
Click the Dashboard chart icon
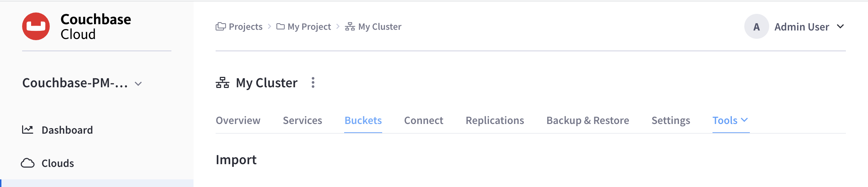coord(28,130)
